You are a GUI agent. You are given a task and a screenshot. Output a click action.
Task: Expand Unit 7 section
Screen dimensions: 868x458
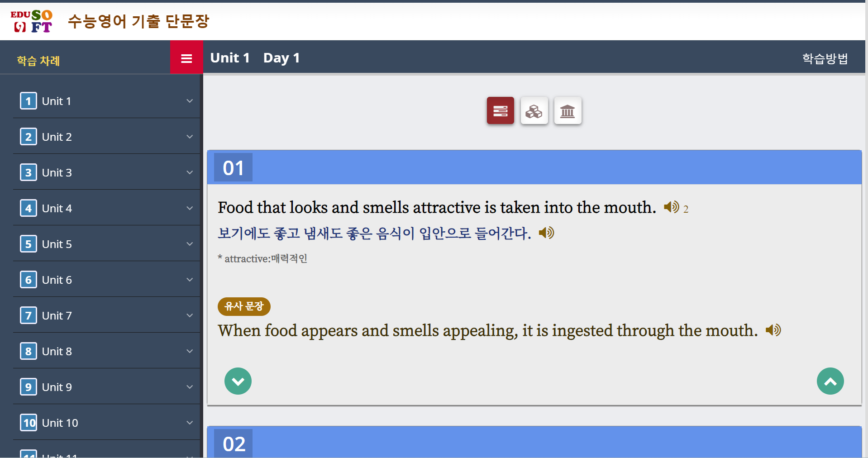[107, 315]
